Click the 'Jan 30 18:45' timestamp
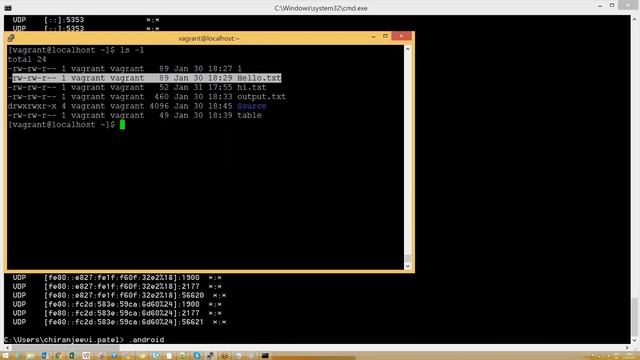 tap(203, 106)
